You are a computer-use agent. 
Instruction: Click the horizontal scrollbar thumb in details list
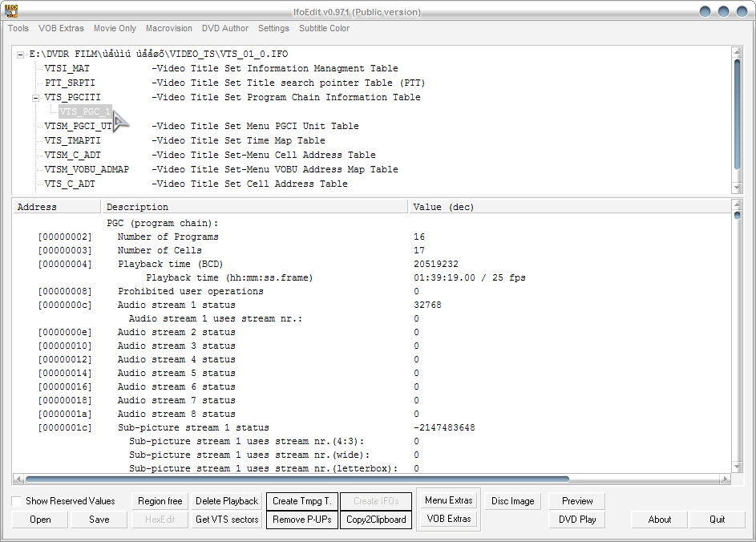(297, 479)
